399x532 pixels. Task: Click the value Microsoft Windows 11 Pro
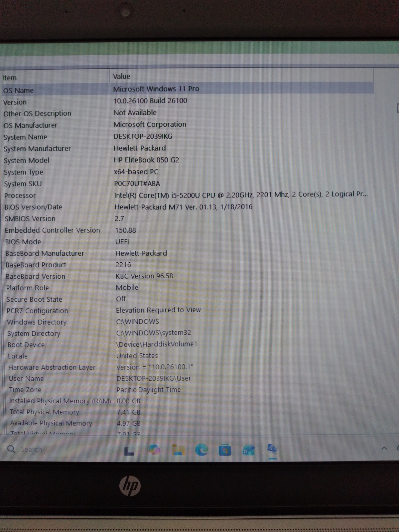pos(156,89)
